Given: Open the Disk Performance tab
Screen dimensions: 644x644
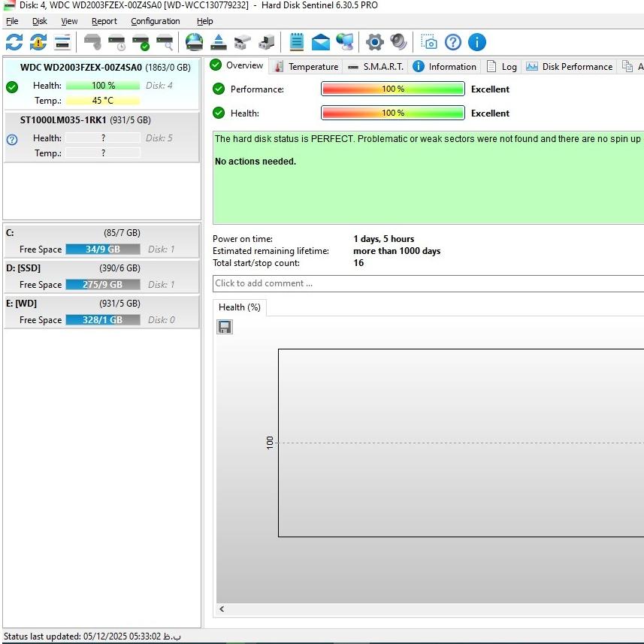Looking at the screenshot, I should coord(569,67).
